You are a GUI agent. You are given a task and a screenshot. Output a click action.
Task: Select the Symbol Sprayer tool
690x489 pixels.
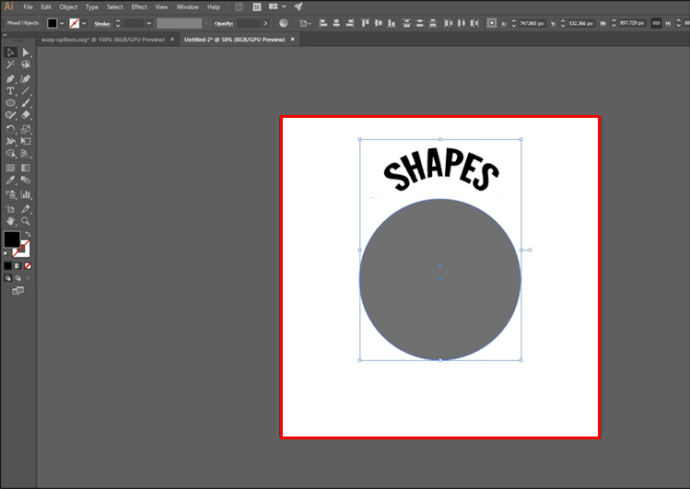[x=10, y=194]
